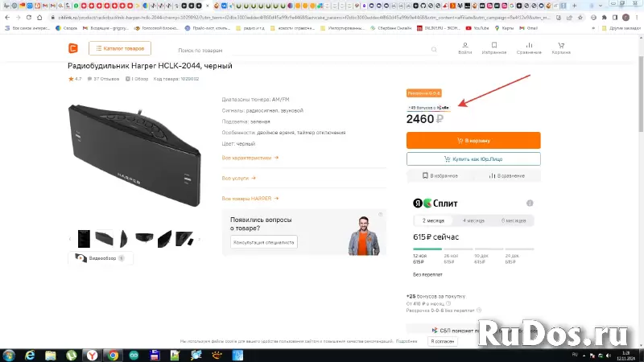Open Arduino IDE from taskbar

[134, 355]
